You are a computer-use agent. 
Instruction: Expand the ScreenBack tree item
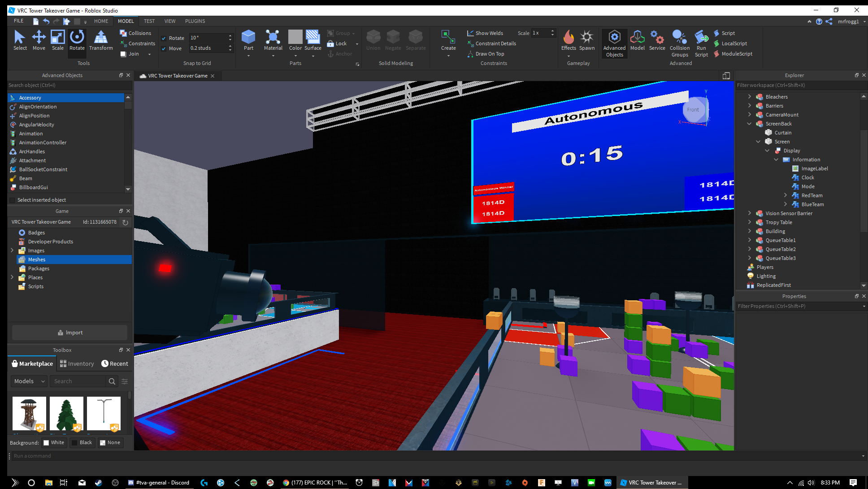750,123
